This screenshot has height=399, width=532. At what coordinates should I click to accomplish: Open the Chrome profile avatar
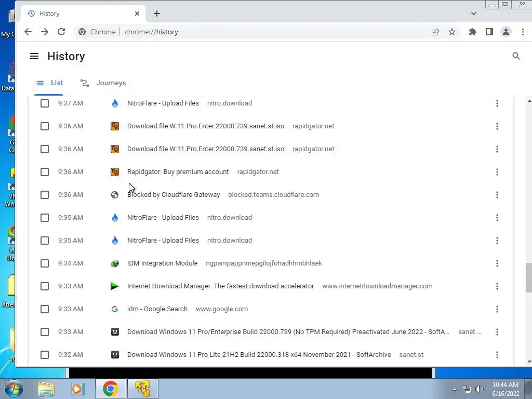click(506, 32)
